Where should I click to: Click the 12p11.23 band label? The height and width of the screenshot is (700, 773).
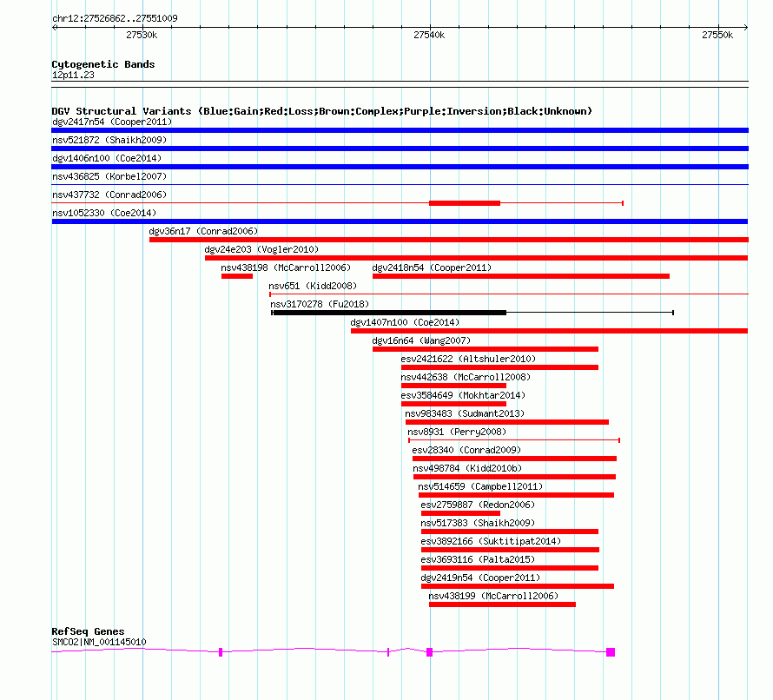73,75
